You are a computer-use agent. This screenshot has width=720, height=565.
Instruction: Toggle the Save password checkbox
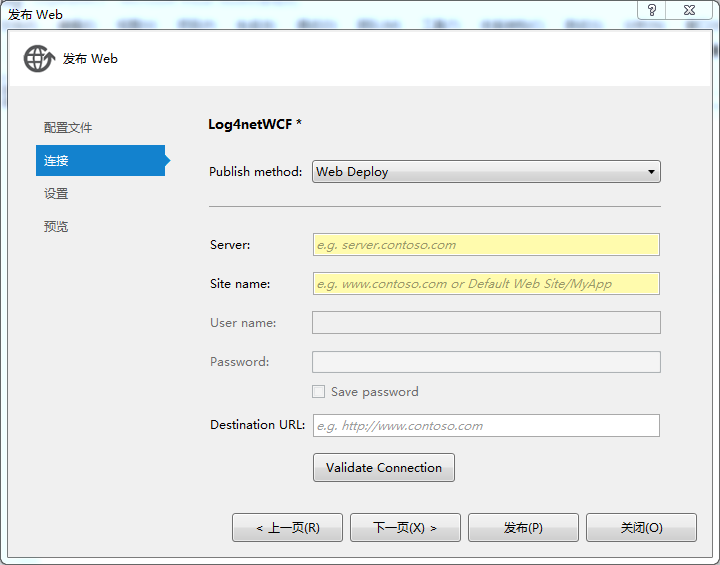point(318,391)
